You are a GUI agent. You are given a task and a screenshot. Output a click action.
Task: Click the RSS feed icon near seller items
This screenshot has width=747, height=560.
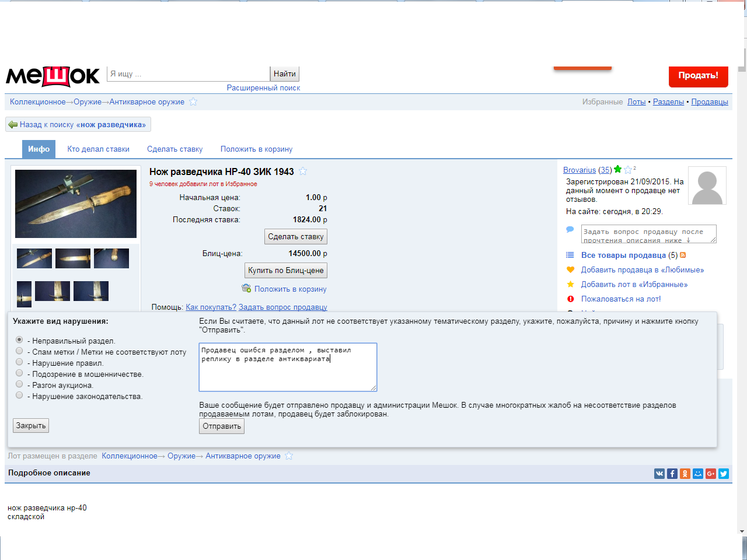[x=683, y=255]
